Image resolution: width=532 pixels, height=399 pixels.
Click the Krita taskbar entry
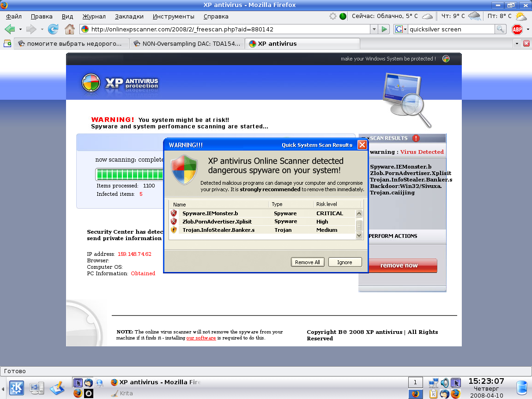[x=122, y=393]
